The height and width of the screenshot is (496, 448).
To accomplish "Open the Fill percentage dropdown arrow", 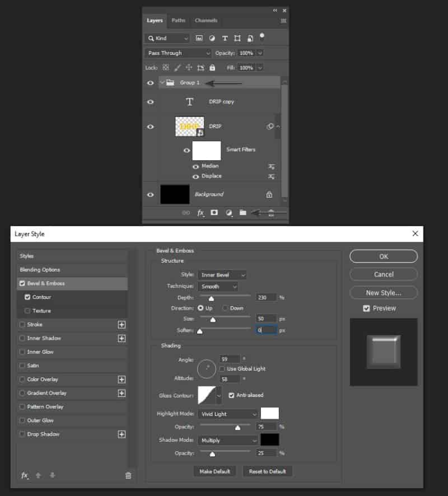I will click(x=260, y=68).
